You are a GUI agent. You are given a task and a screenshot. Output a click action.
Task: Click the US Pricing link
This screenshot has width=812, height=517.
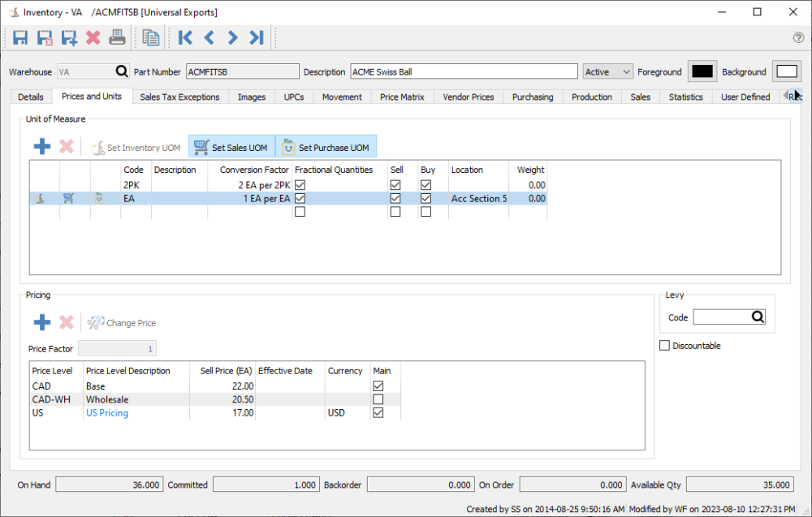pyautogui.click(x=107, y=413)
